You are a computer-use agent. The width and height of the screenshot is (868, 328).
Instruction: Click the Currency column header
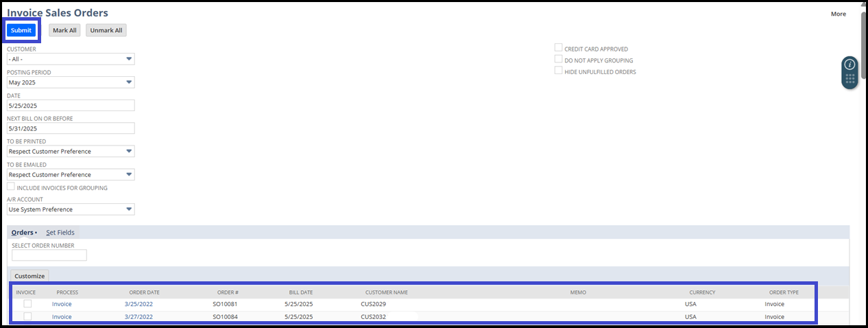(702, 292)
